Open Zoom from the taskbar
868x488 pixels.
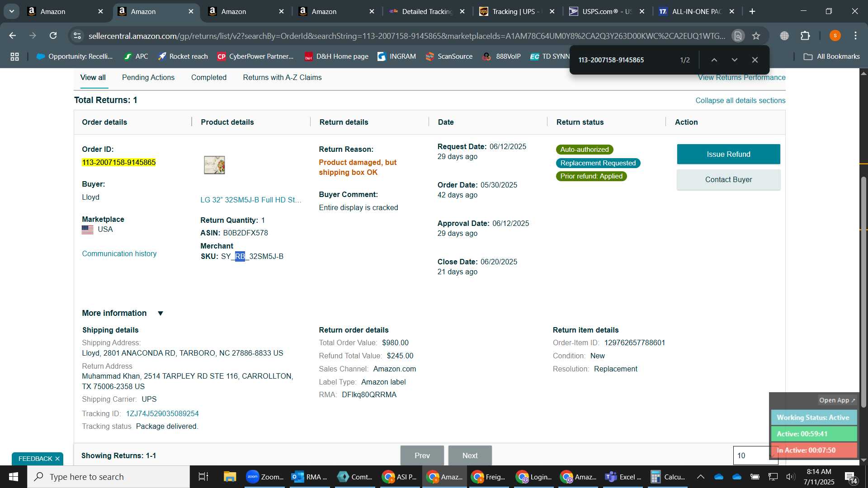(x=265, y=477)
